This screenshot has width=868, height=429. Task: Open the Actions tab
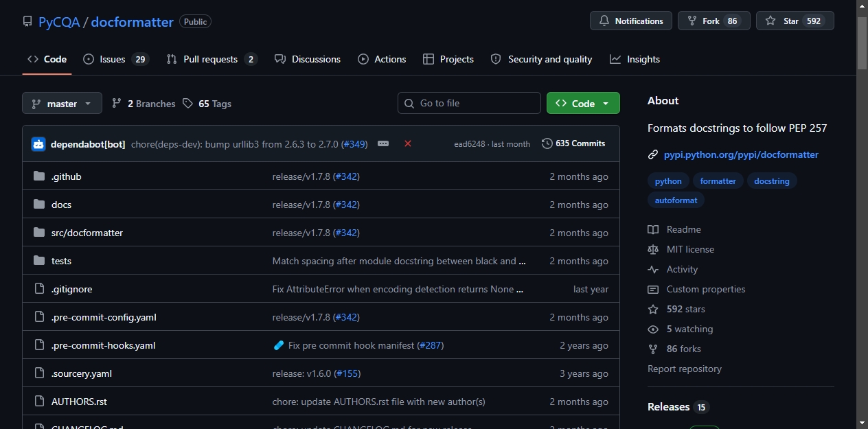tap(382, 59)
